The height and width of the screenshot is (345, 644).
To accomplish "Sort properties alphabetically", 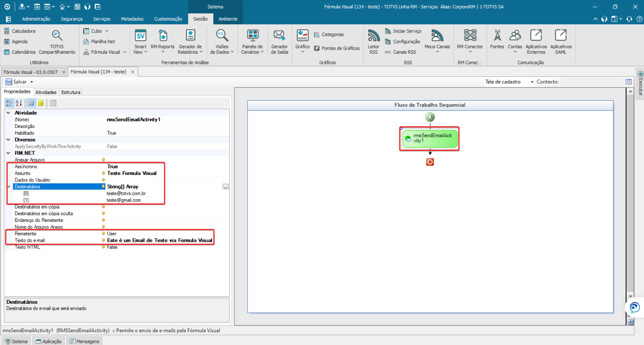I will 19,103.
